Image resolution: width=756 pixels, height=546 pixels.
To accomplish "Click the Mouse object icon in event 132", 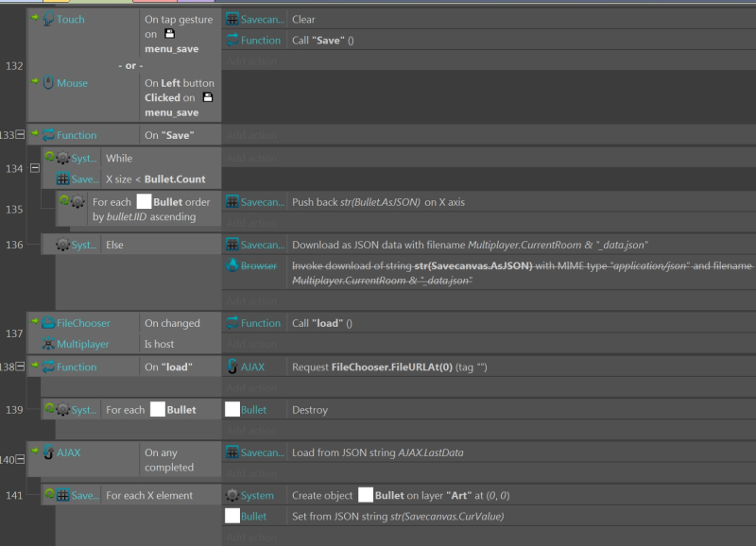I will click(48, 82).
